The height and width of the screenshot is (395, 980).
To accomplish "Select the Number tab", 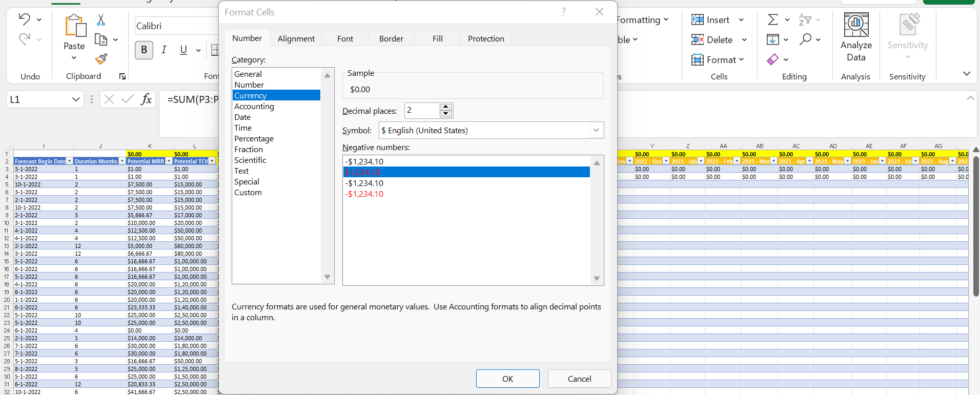I will click(x=247, y=38).
